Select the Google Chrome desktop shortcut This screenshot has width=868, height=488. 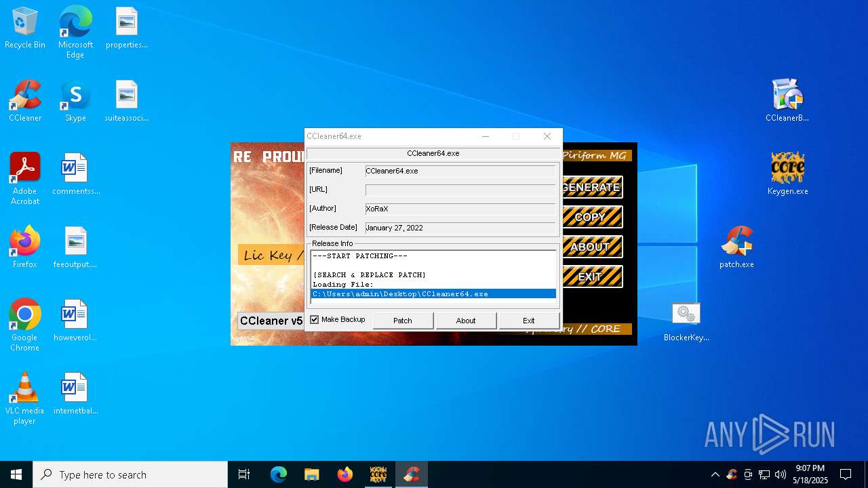(x=25, y=325)
